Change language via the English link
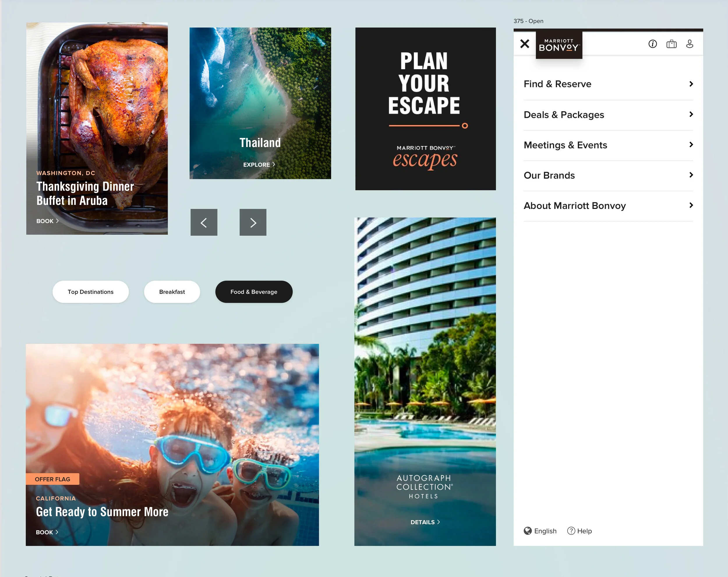 [545, 531]
